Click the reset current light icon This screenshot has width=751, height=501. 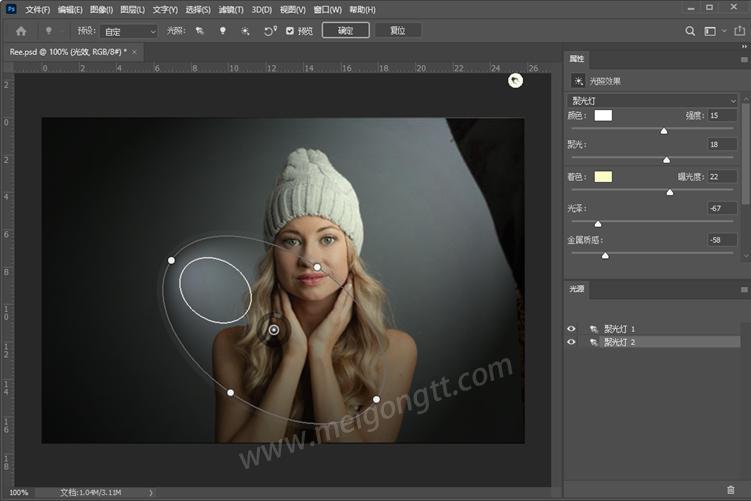[x=270, y=31]
